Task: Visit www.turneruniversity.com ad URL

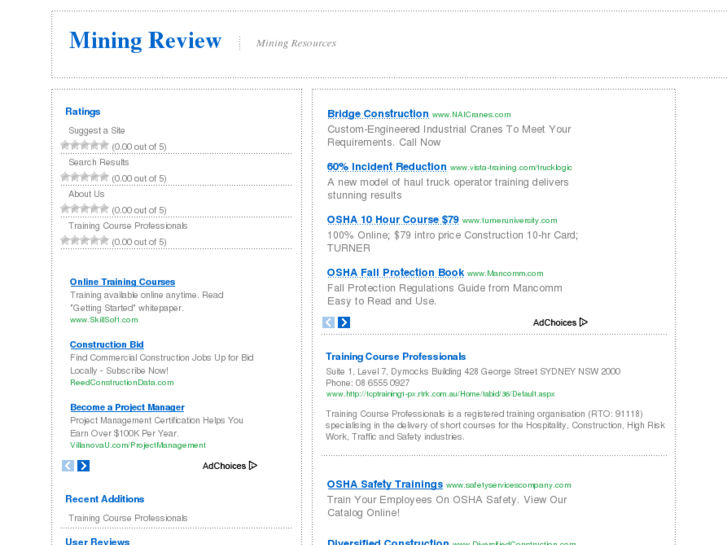Action: pos(510,220)
